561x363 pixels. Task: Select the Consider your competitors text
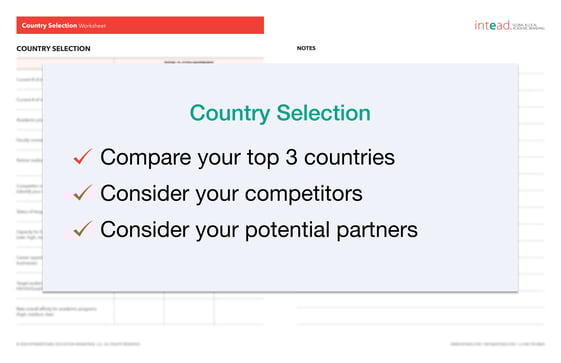(231, 193)
